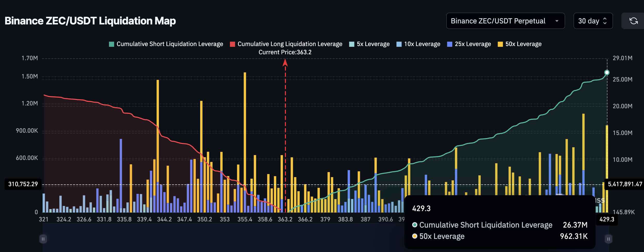Image resolution: width=644 pixels, height=252 pixels.
Task: Click the 429.3 label on the x-axis
Action: pyautogui.click(x=607, y=220)
